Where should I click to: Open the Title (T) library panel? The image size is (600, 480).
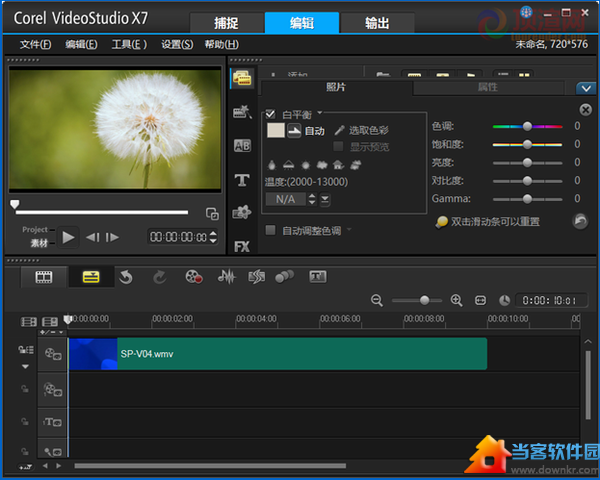pos(241,180)
